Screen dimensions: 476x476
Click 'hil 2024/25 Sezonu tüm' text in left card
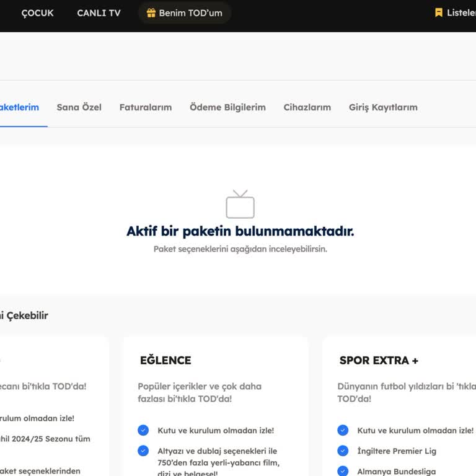[x=45, y=439]
